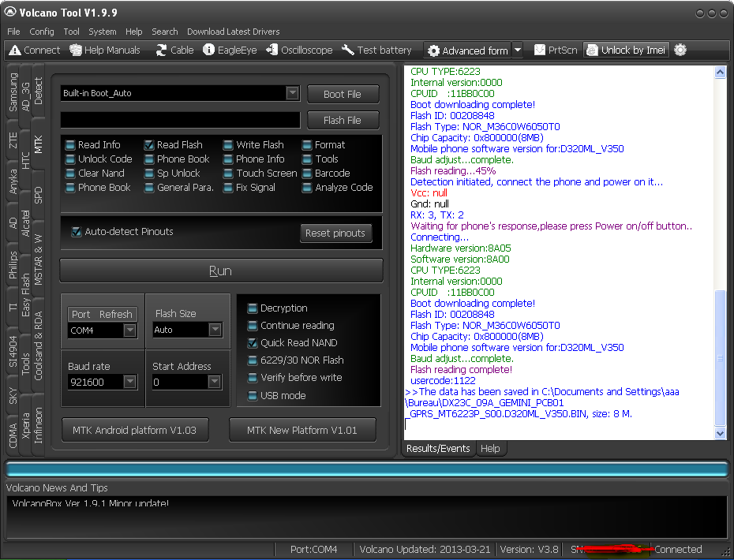This screenshot has height=560, width=734.
Task: Click the flash file path input field
Action: pyautogui.click(x=180, y=120)
